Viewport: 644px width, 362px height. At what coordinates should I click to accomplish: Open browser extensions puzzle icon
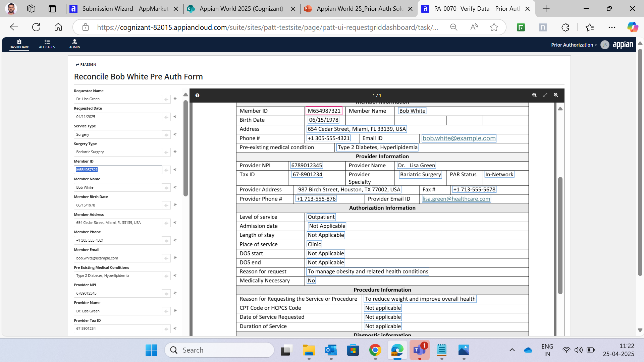pos(565,27)
